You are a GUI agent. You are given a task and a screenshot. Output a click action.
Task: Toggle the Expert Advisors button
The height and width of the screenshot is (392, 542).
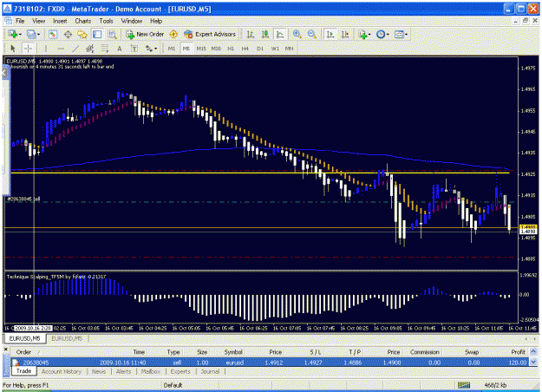[210, 34]
